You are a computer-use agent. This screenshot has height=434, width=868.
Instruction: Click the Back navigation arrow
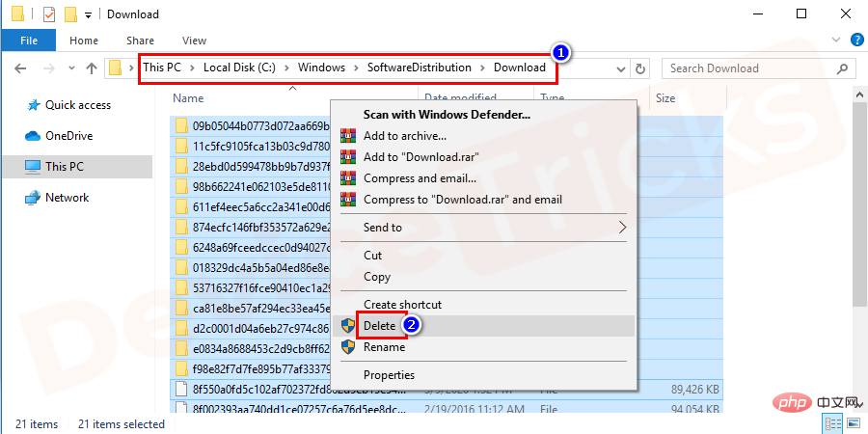click(x=20, y=68)
